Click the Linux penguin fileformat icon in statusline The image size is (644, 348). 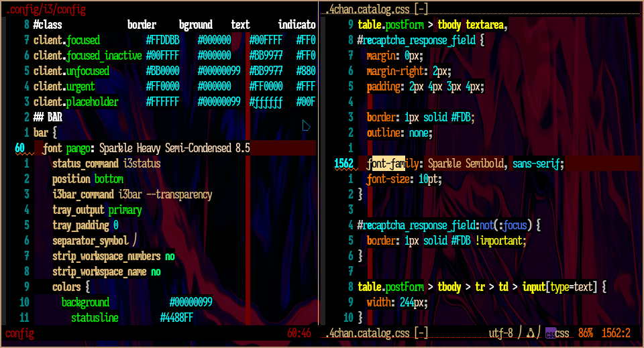(x=531, y=333)
